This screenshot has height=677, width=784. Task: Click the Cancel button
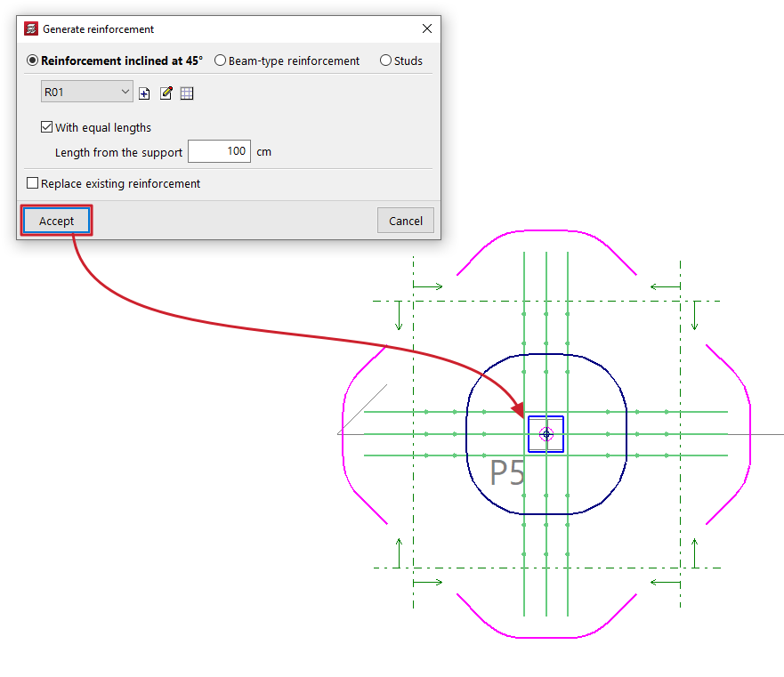coord(406,221)
